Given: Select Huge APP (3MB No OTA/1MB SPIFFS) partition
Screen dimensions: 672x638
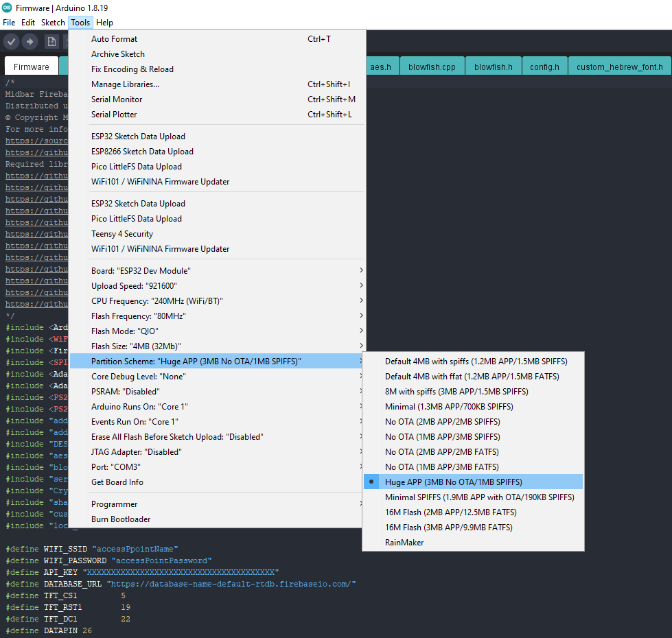Looking at the screenshot, I should click(x=473, y=482).
